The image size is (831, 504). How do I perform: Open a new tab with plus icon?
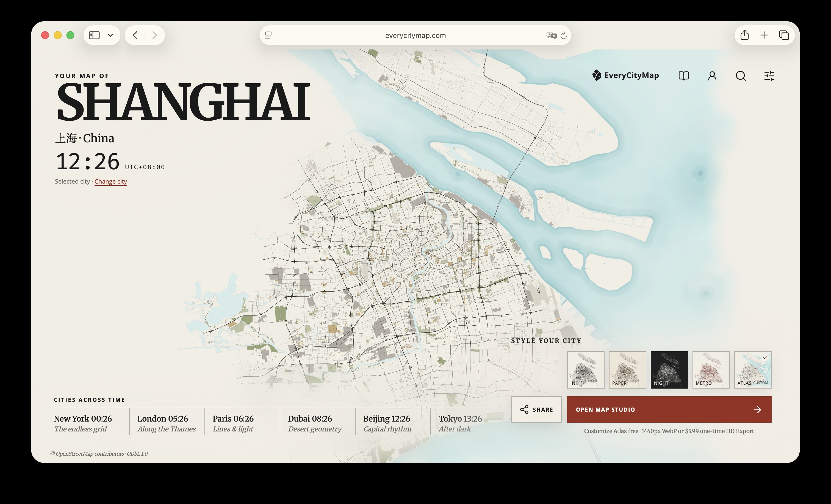(764, 35)
